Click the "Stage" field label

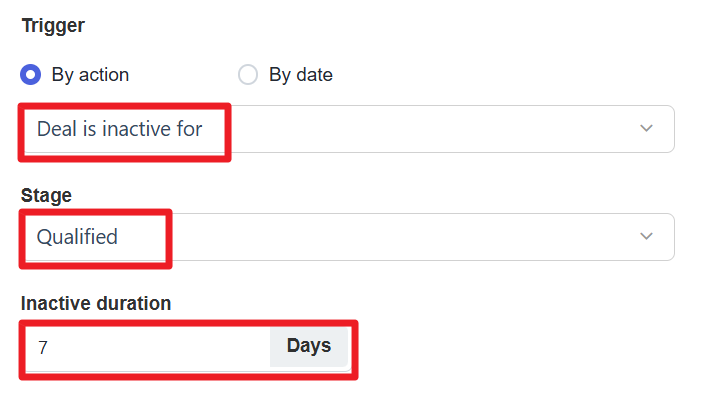pyautogui.click(x=46, y=194)
